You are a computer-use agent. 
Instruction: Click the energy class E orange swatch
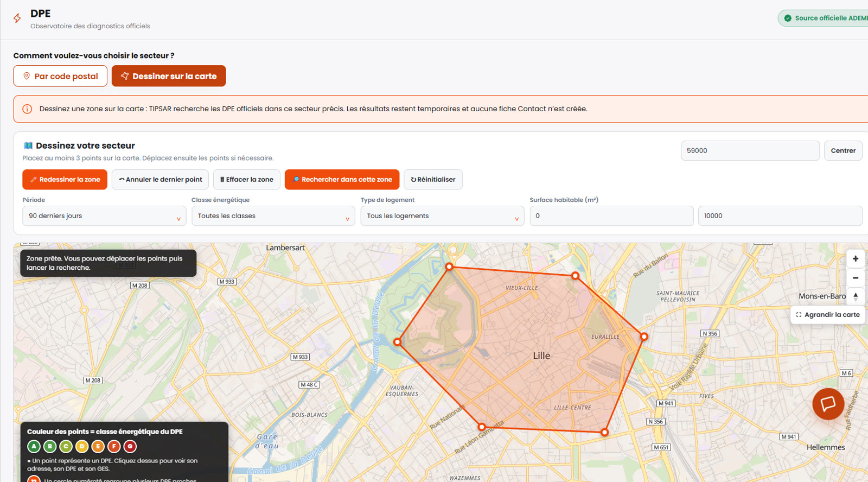coord(98,446)
